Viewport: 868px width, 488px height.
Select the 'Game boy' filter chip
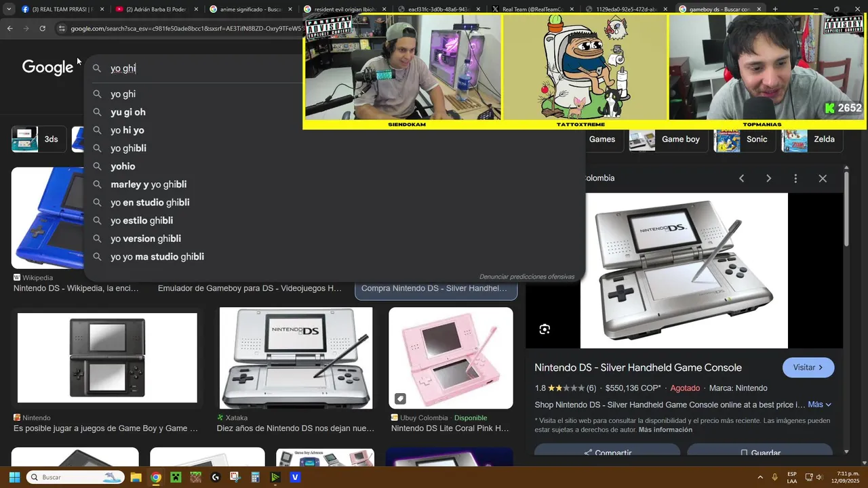coord(667,139)
